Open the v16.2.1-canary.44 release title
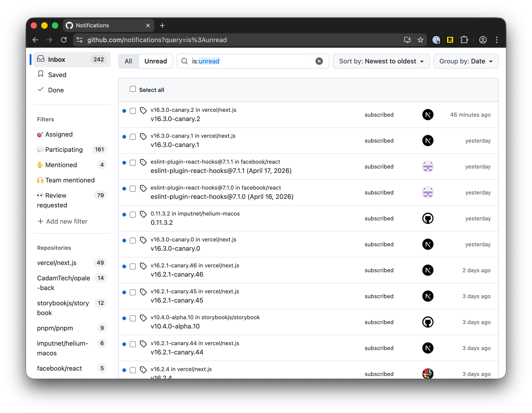The width and height of the screenshot is (532, 413). pos(177,352)
